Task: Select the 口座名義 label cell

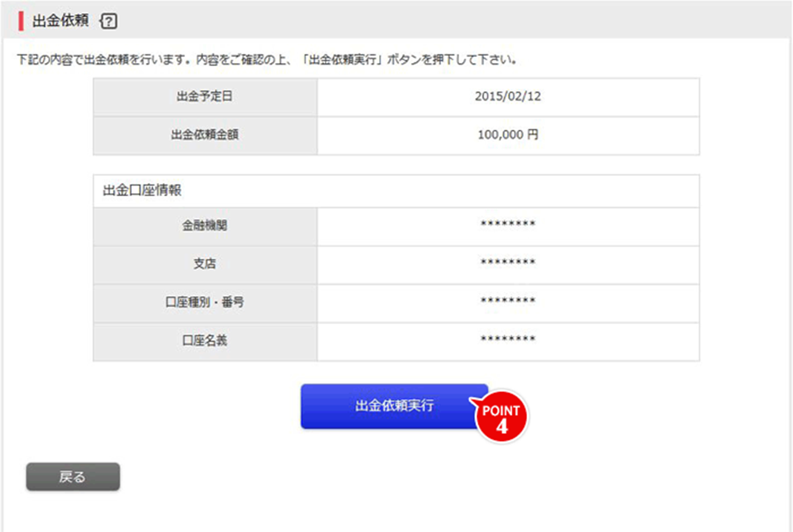Action: pos(205,341)
